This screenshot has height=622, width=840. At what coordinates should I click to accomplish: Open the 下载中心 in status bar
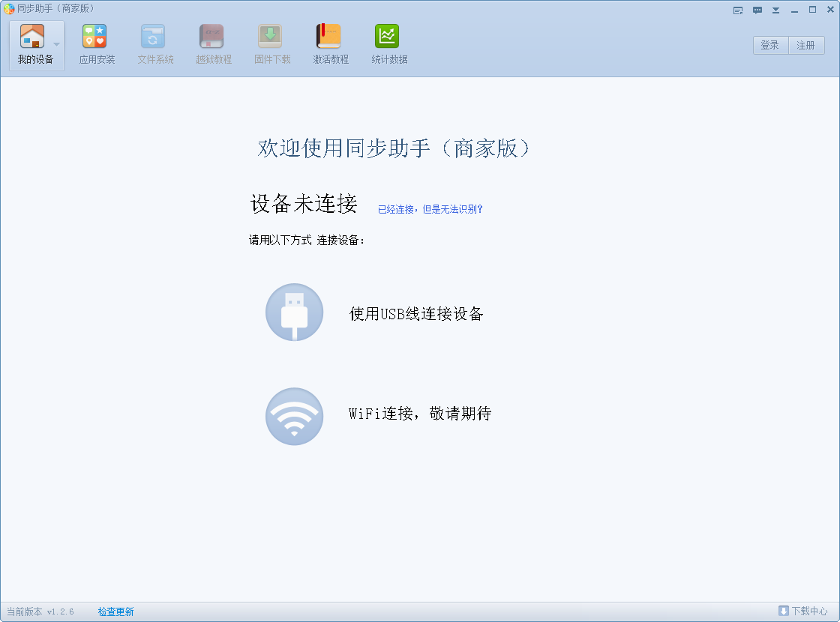(x=802, y=611)
